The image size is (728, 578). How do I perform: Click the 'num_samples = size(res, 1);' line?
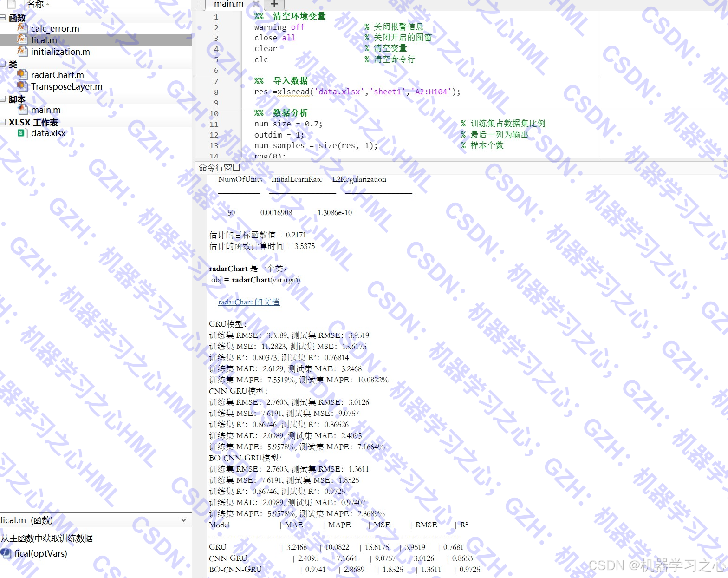[x=316, y=145]
